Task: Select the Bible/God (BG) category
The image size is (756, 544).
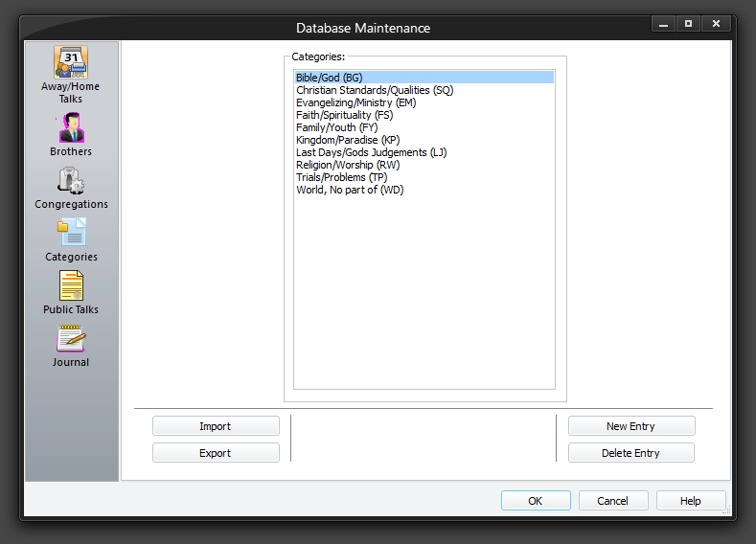Action: point(424,78)
